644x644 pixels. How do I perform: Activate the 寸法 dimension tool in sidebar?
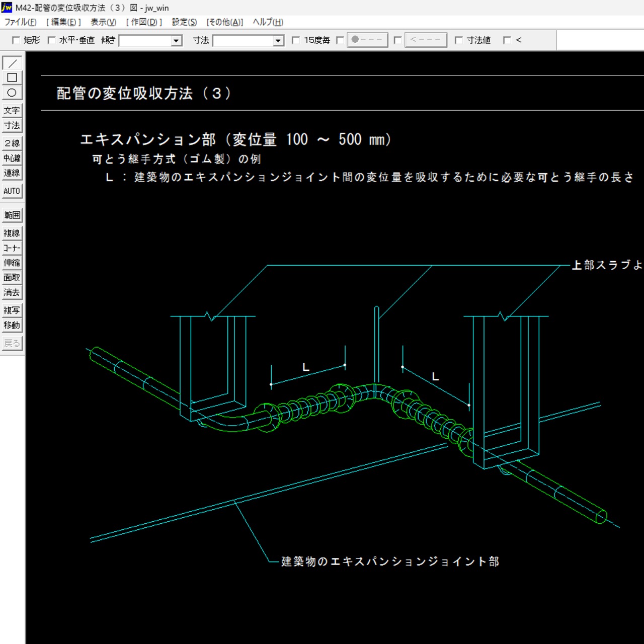(12, 125)
